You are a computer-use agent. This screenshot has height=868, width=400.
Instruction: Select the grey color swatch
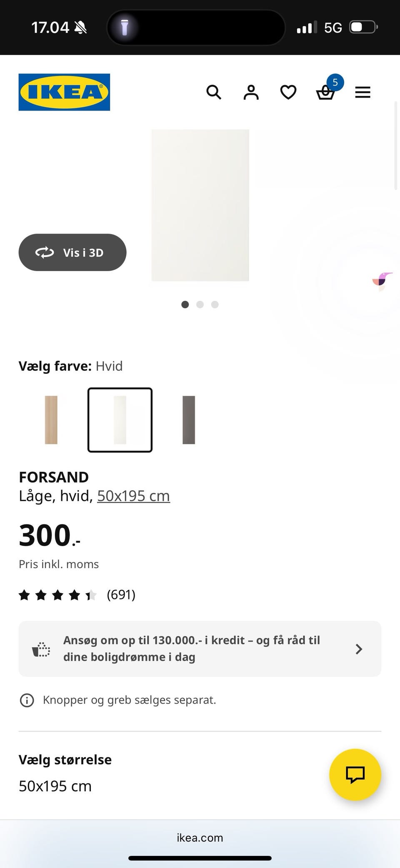tap(189, 420)
